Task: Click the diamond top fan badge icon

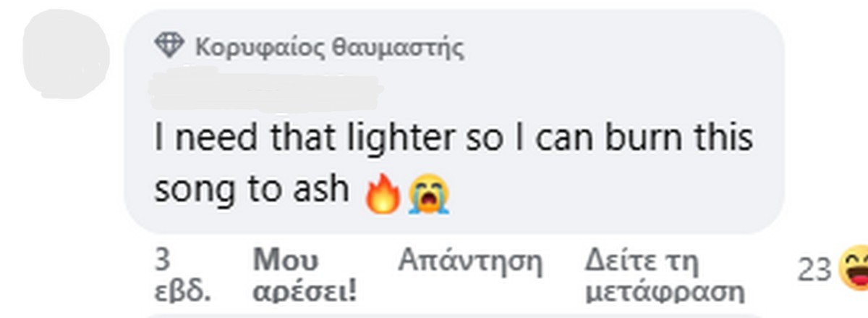Action: point(171,48)
